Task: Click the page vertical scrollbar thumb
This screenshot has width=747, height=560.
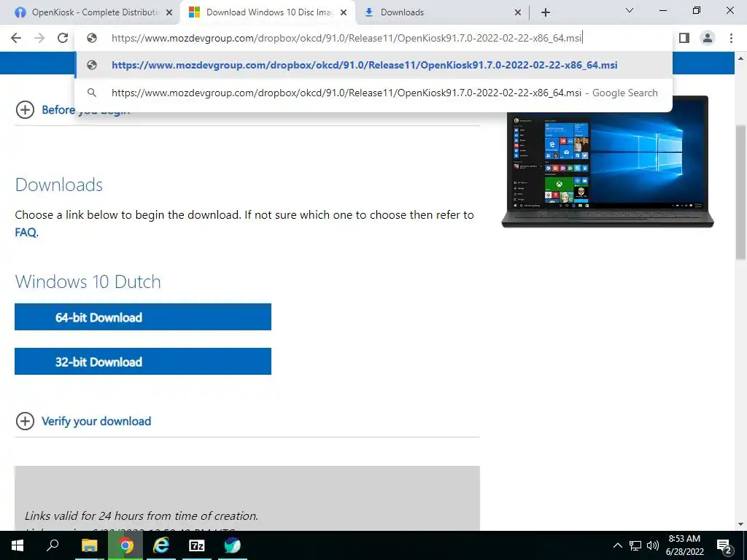Action: [x=740, y=192]
